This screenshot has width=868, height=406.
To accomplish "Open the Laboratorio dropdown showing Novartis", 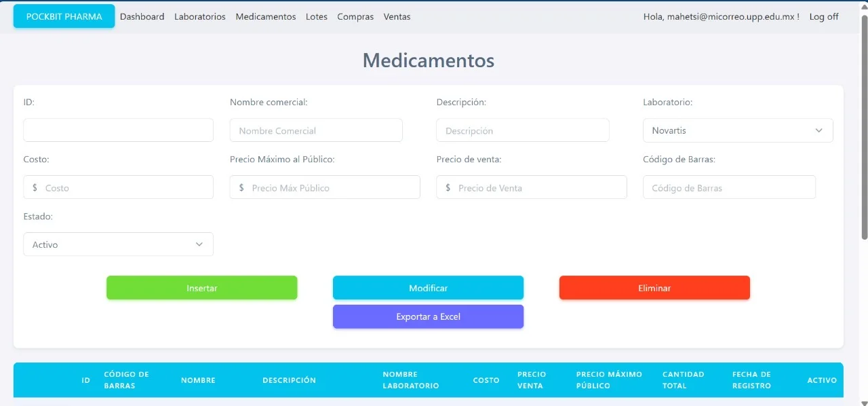I will (738, 130).
